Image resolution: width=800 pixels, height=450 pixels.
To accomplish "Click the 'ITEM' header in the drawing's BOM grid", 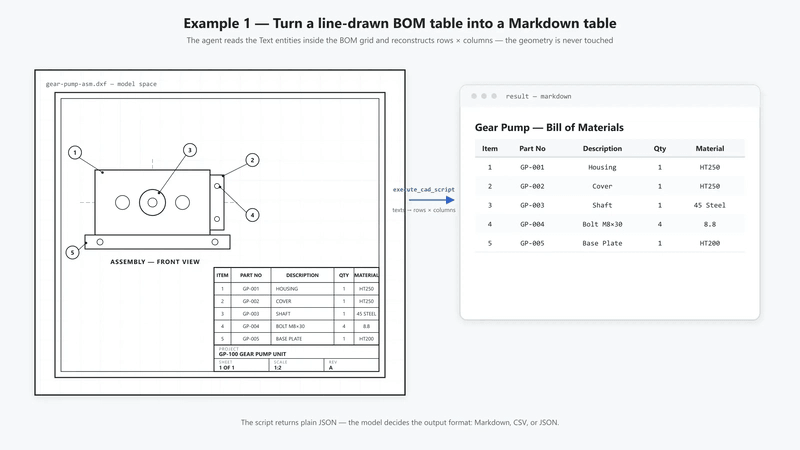I will (222, 275).
